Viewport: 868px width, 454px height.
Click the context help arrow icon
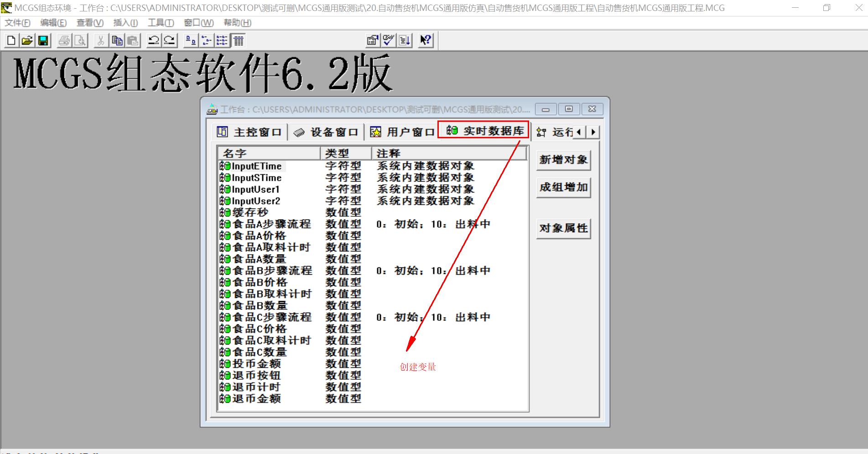tap(426, 41)
